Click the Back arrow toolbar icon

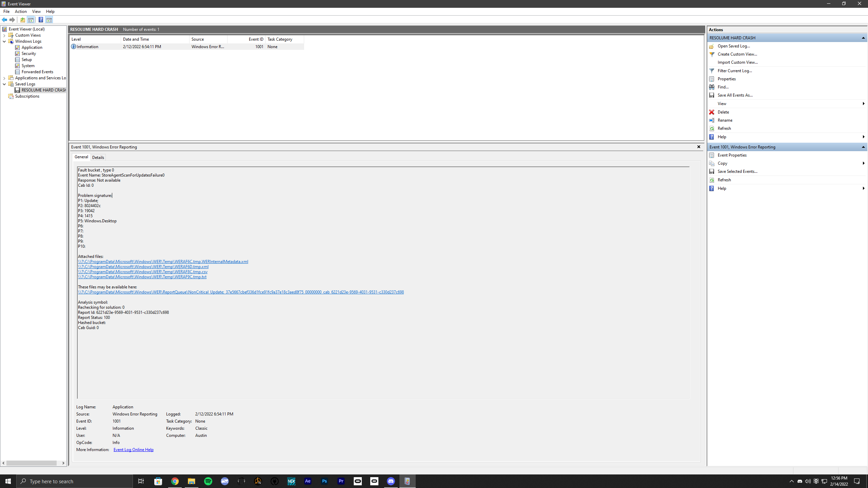coord(4,20)
